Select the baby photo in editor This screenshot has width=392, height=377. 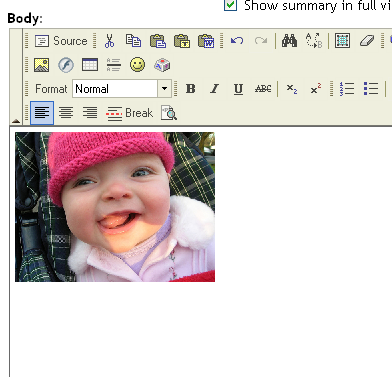point(115,207)
